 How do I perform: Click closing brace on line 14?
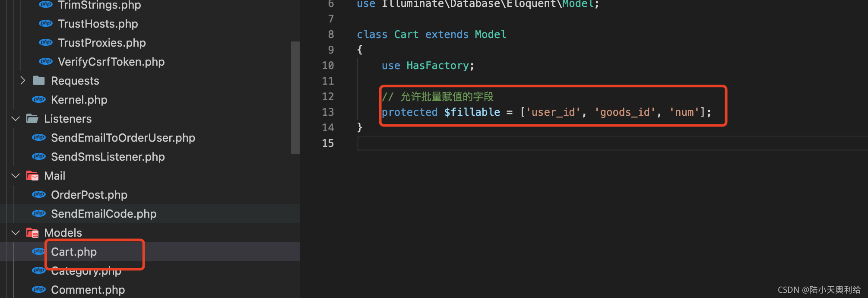[360, 127]
